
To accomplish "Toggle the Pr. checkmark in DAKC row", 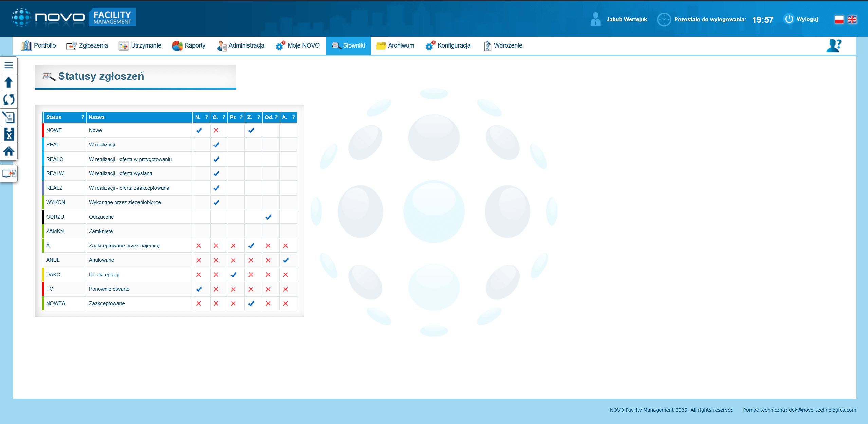I will [234, 275].
